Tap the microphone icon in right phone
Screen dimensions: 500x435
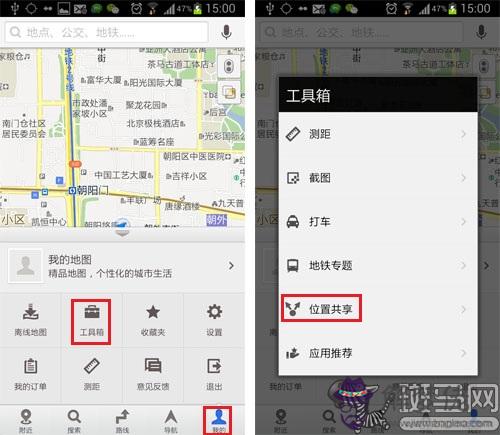pyautogui.click(x=481, y=32)
